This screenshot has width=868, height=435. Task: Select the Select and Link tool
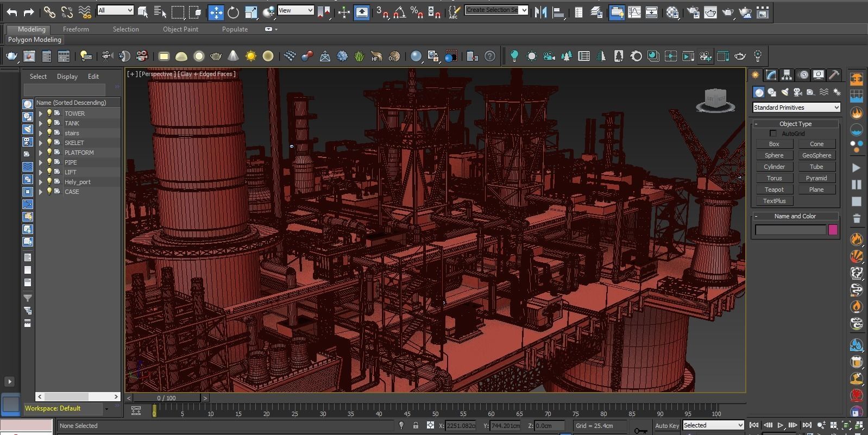[49, 11]
